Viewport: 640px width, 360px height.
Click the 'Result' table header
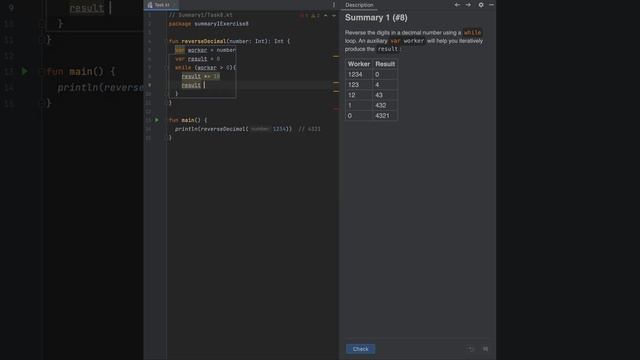[385, 64]
